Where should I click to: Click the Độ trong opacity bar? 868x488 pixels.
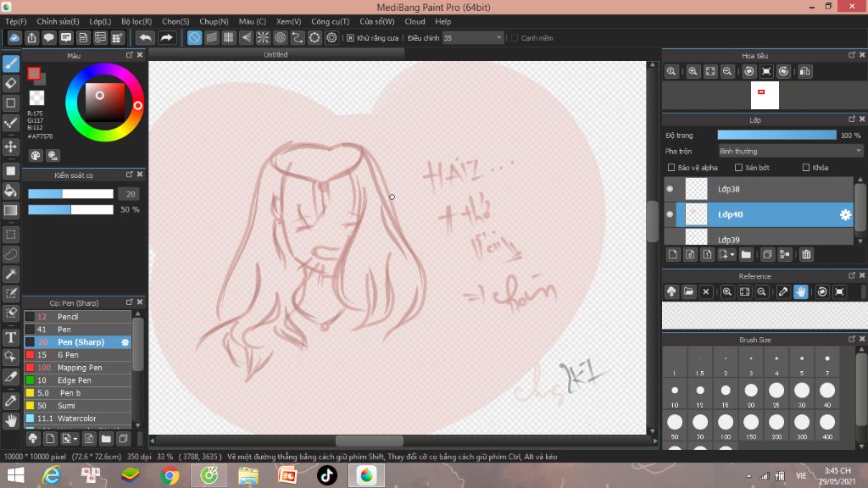[x=776, y=135]
